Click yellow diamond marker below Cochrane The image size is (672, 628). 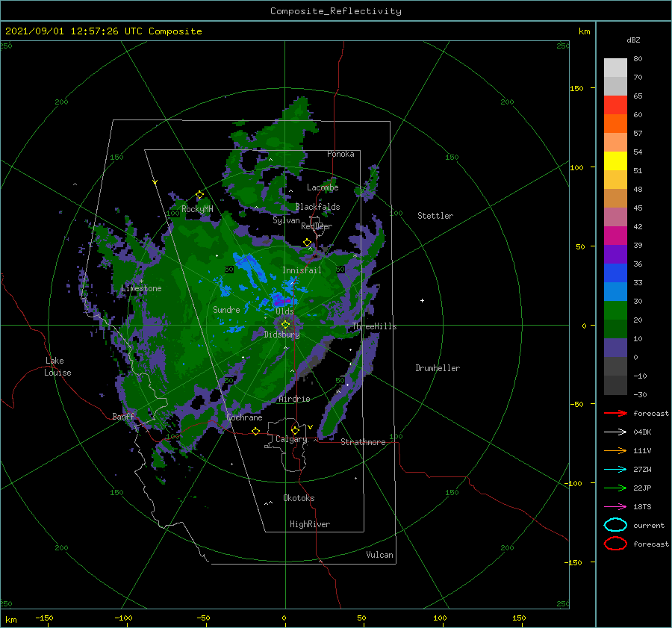coord(256,431)
